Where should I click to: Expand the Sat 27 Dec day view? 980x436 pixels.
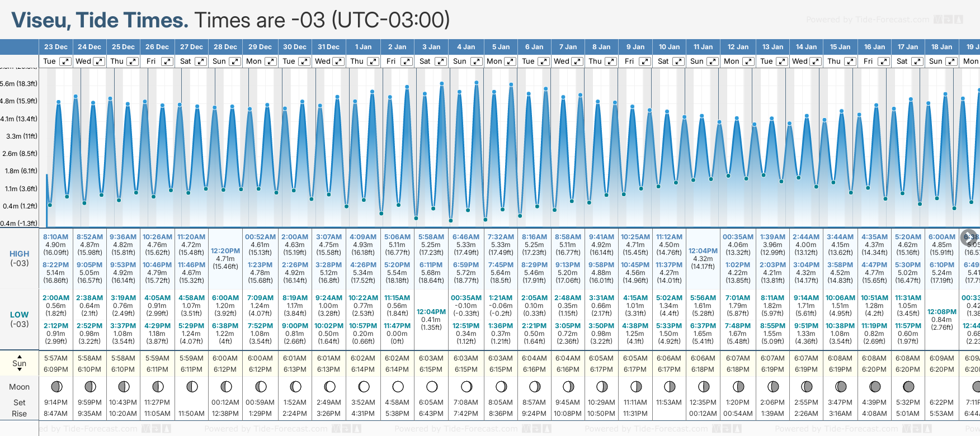200,61
